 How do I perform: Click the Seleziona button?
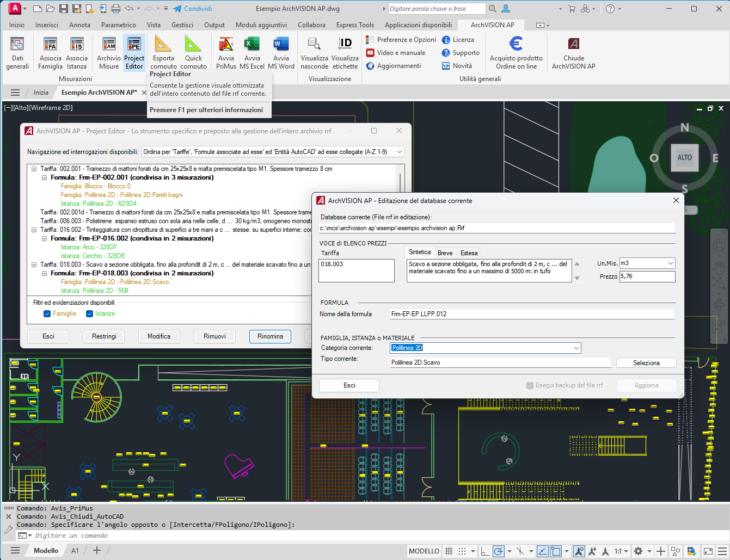click(x=646, y=363)
